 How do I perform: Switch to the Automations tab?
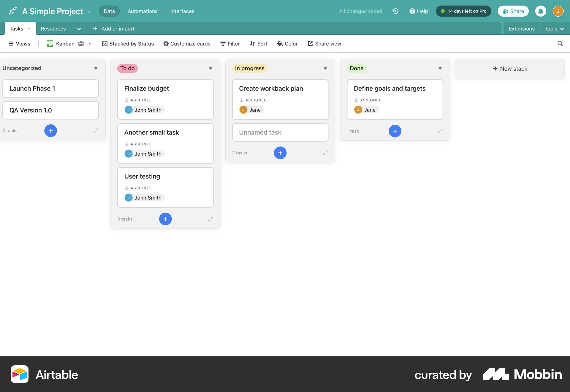pos(142,11)
